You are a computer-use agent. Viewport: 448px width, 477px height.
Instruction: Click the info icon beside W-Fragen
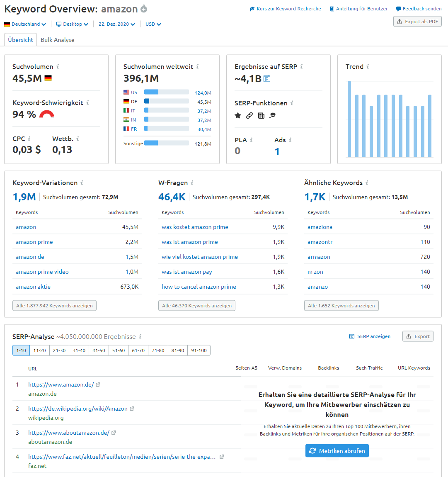[x=192, y=183]
